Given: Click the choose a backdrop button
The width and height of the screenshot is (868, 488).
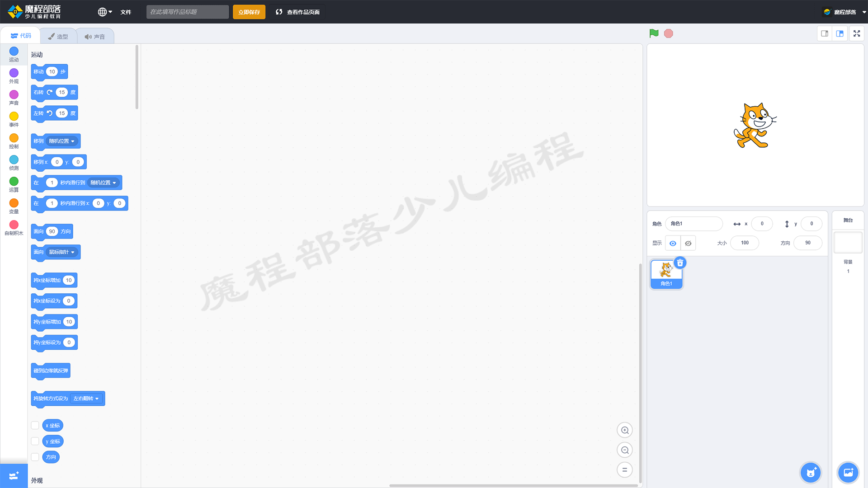Looking at the screenshot, I should [848, 473].
